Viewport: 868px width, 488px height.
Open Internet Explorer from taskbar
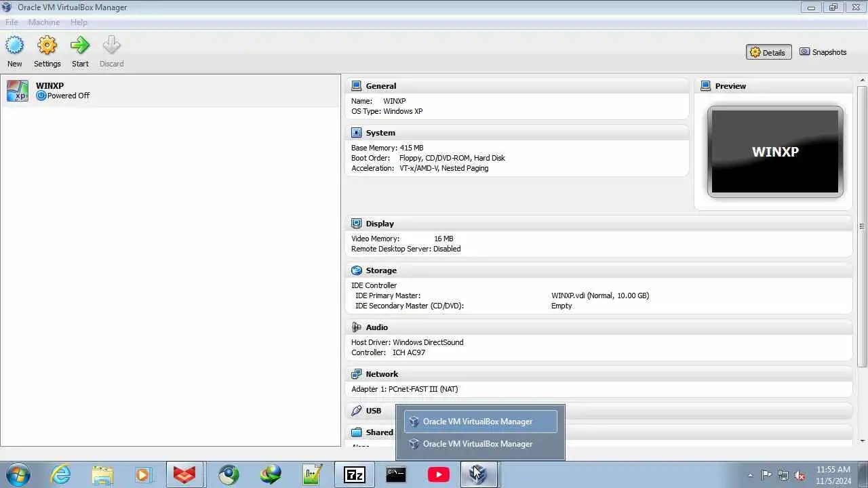[x=60, y=474]
